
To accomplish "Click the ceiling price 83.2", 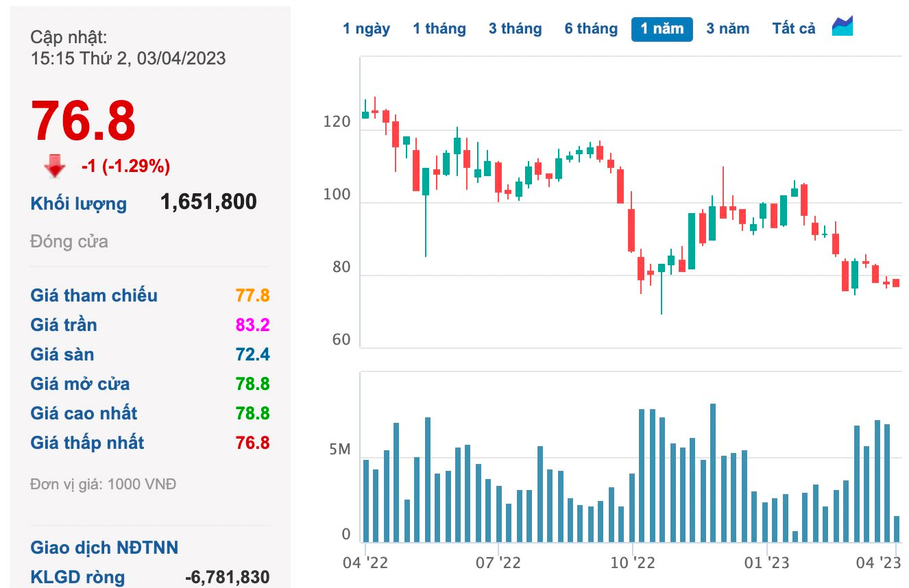I will click(x=252, y=325).
